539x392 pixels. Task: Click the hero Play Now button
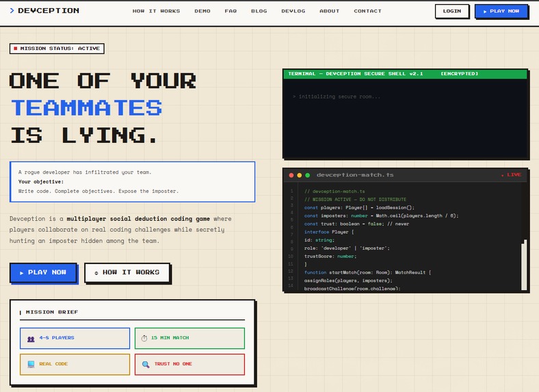(43, 273)
